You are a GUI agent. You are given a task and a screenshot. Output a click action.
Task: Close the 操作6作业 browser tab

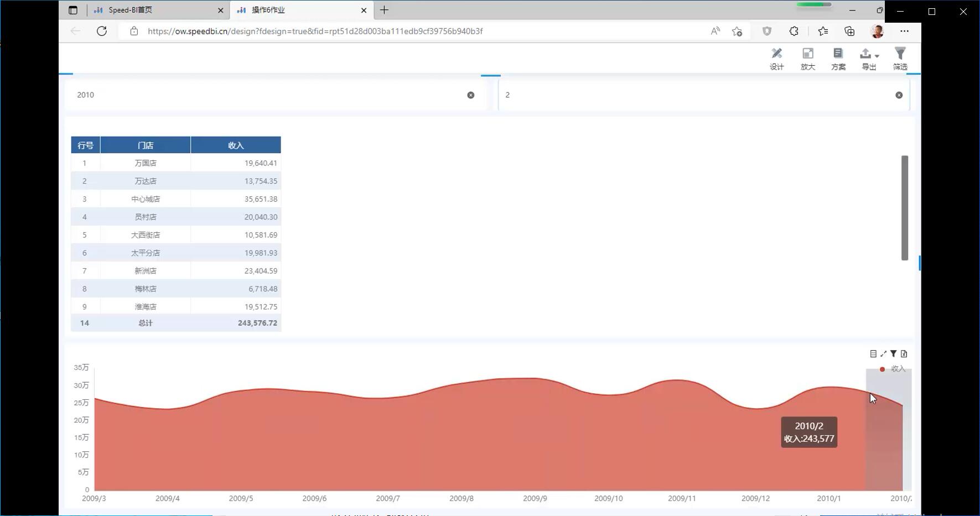pyautogui.click(x=364, y=10)
